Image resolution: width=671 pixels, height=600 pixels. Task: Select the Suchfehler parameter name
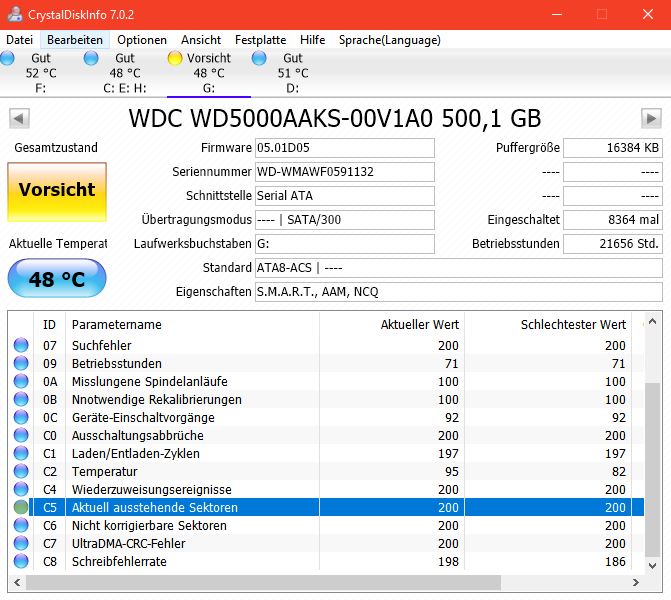point(101,345)
